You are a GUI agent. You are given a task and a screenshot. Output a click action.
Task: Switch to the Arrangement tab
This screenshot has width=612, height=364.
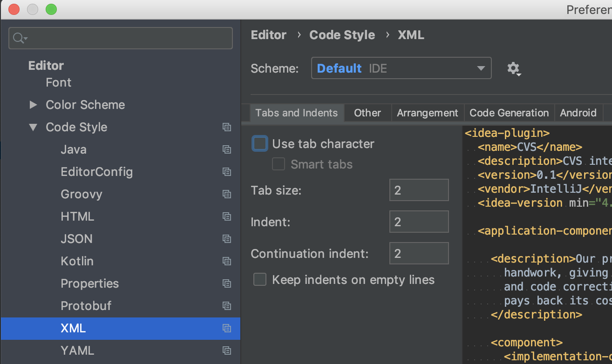tap(427, 113)
